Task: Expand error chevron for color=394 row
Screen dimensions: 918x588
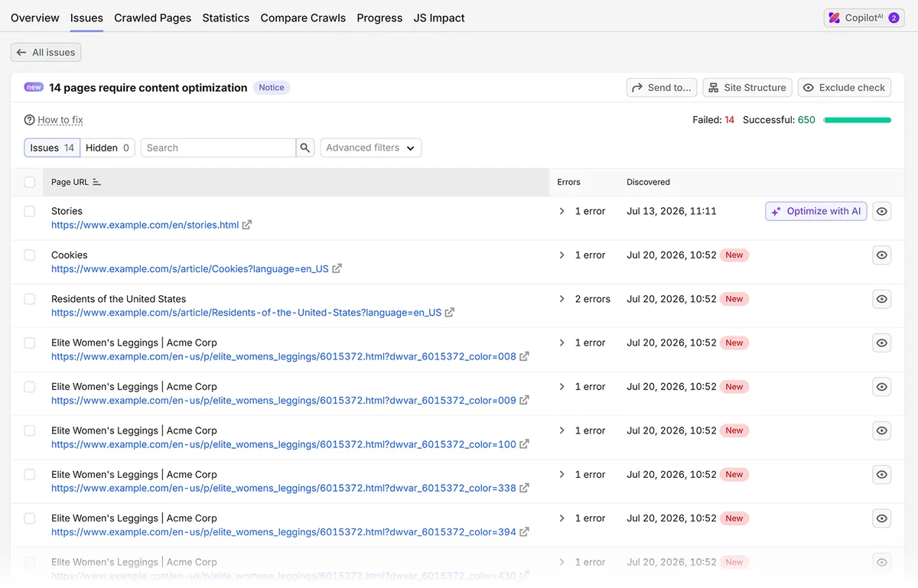Action: pos(562,518)
